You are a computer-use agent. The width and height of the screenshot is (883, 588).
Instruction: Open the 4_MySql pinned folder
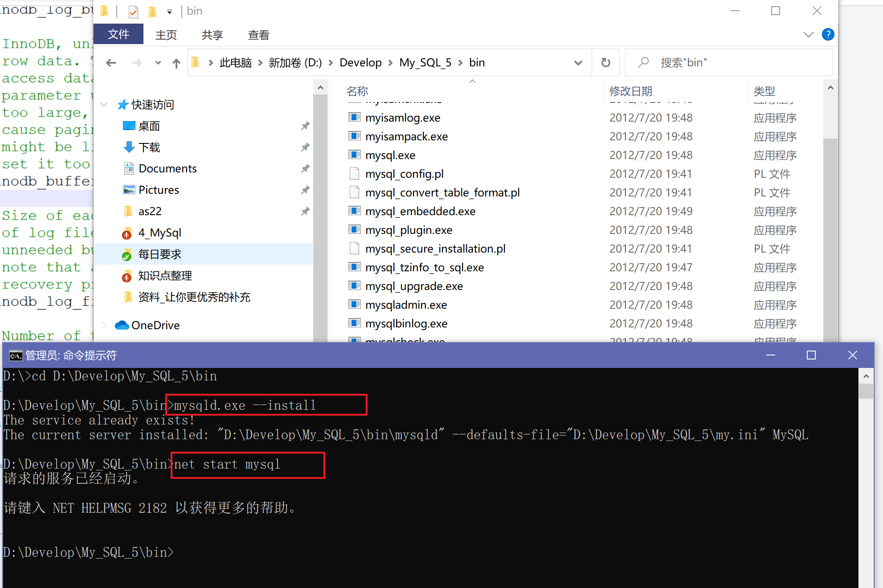click(x=159, y=233)
